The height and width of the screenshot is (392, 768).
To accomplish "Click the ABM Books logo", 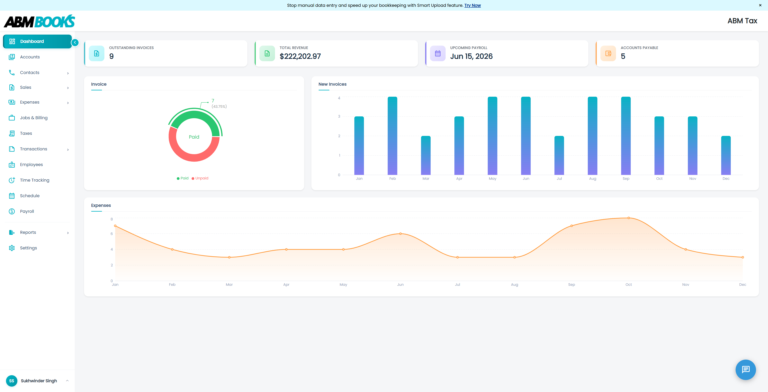I will coord(39,22).
